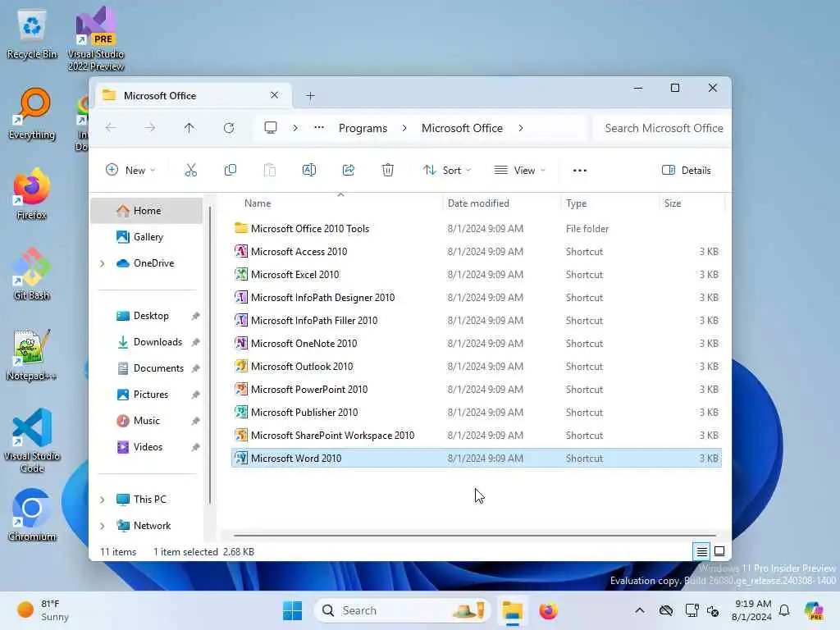Open the notification bell in taskbar
Image resolution: width=840 pixels, height=630 pixels.
784,610
